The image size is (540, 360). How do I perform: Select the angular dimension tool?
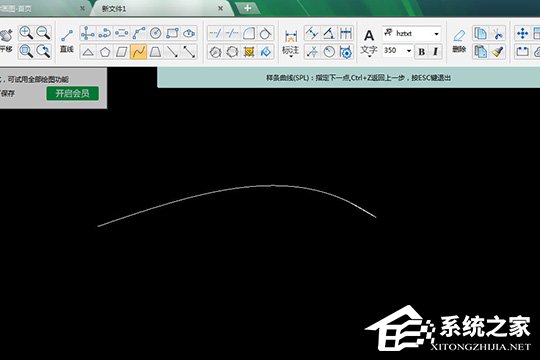pos(329,33)
